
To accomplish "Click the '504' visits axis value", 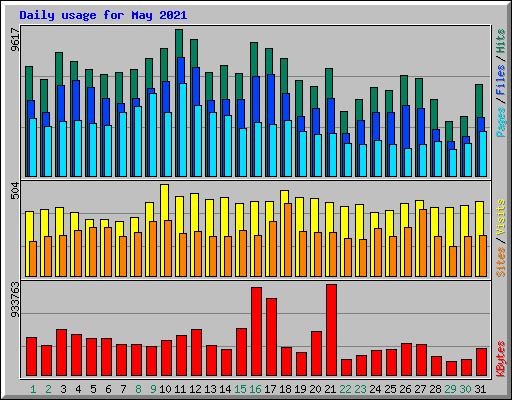I will coord(15,191).
